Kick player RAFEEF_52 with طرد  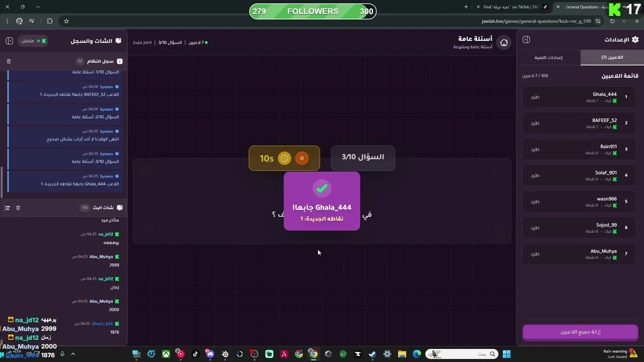[x=535, y=123]
